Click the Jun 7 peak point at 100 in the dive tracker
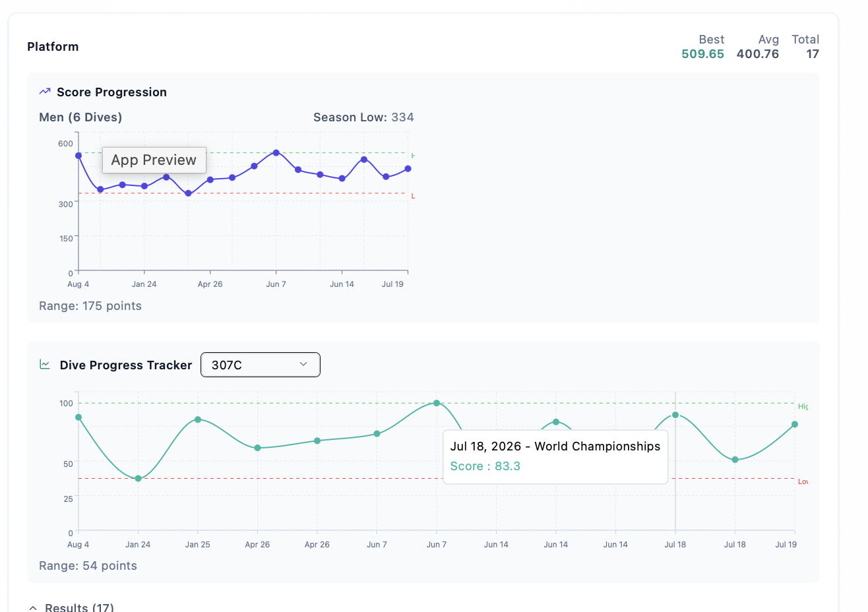868x612 pixels. tap(437, 403)
